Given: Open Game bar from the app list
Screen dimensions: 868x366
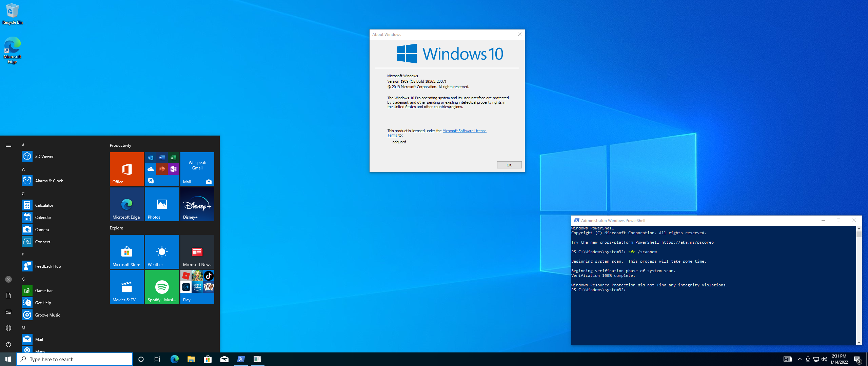Looking at the screenshot, I should (61, 290).
